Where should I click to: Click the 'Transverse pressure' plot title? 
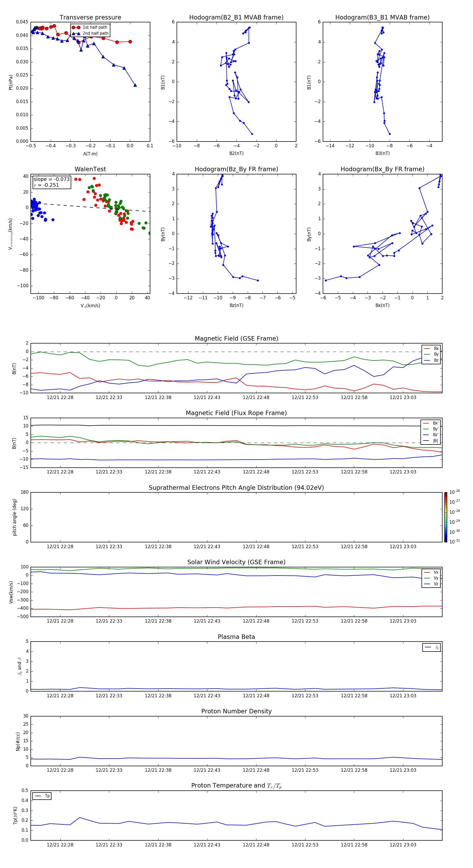click(x=90, y=17)
